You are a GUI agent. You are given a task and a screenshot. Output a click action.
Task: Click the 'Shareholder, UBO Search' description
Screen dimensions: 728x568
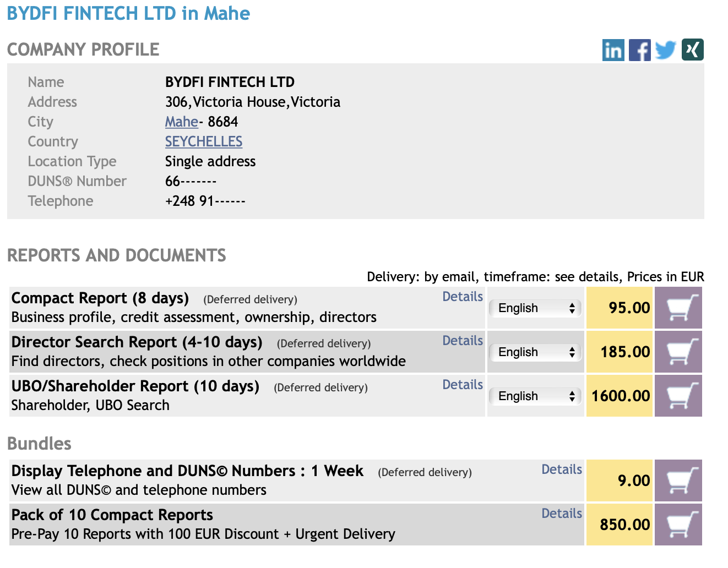[x=90, y=405]
